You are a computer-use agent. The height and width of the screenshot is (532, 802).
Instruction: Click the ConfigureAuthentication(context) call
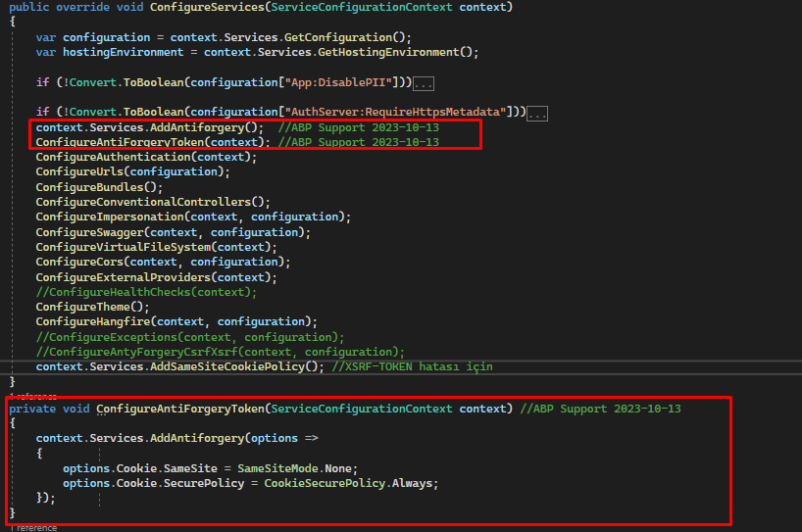point(145,157)
